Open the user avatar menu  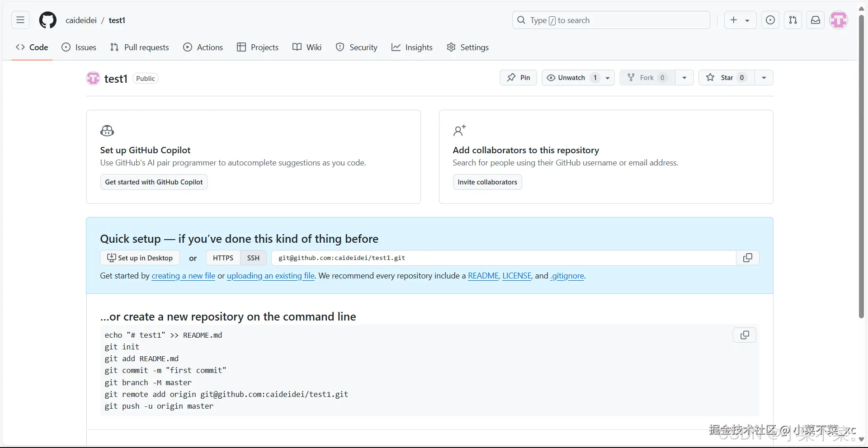click(x=839, y=20)
